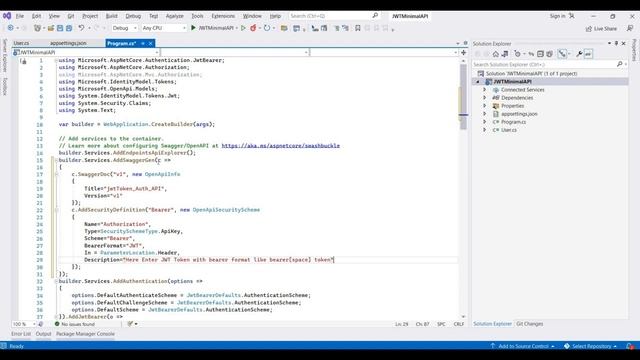This screenshot has width=640, height=360.
Task: Open the Live Share icon
Action: pyautogui.click(x=589, y=29)
